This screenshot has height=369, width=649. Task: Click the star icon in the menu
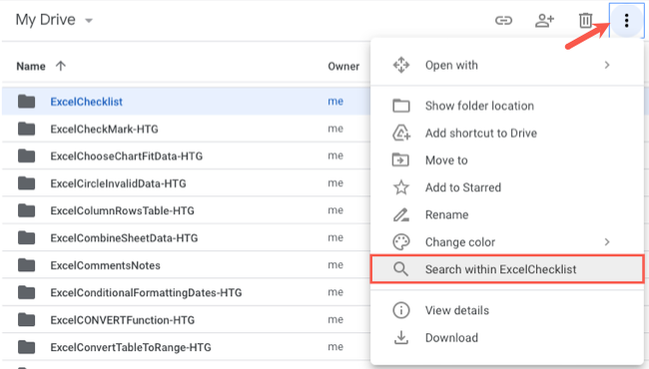(x=401, y=187)
